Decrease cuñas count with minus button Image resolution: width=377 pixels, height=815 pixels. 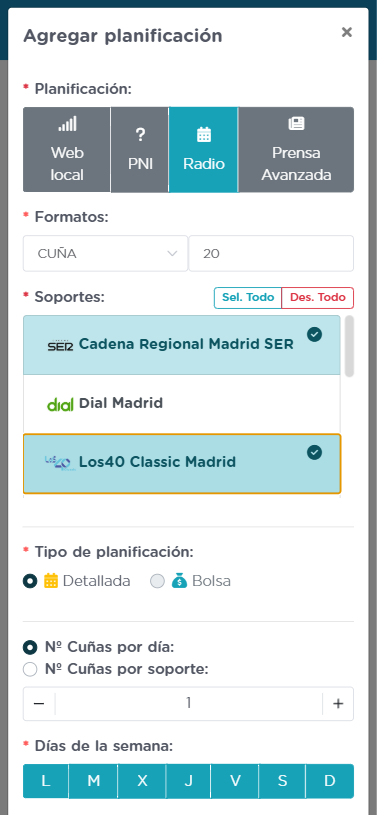coord(39,704)
